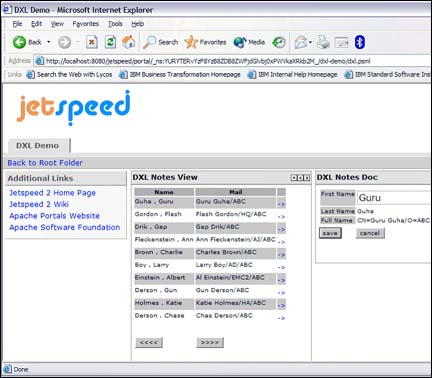
Task: Click the Edit page toolbar icon
Action: [341, 42]
